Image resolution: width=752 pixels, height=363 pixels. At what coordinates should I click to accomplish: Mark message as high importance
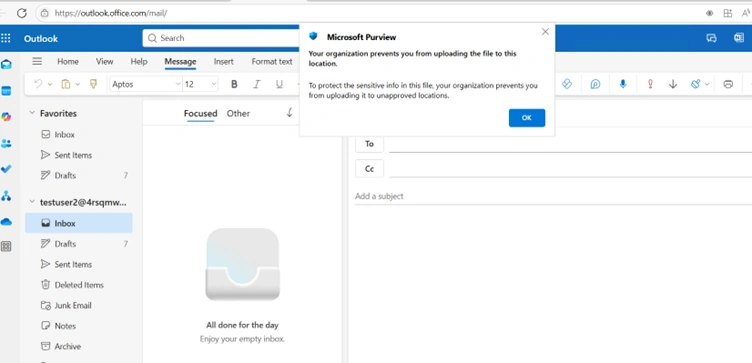(x=650, y=84)
